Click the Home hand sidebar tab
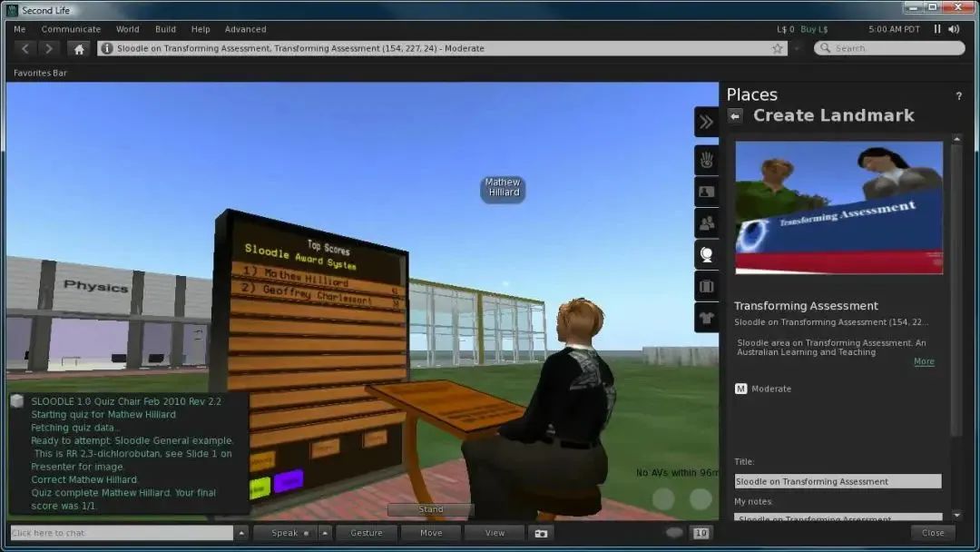The width and height of the screenshot is (980, 552). click(x=707, y=161)
